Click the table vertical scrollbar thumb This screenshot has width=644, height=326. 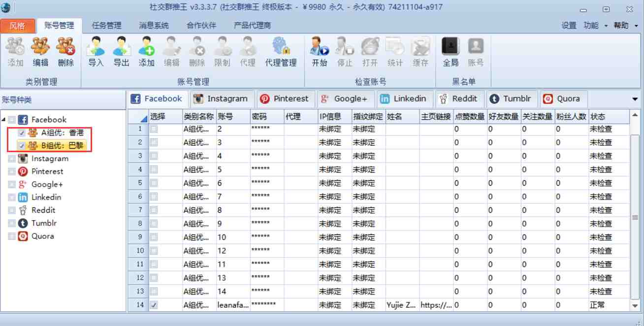[635, 217]
